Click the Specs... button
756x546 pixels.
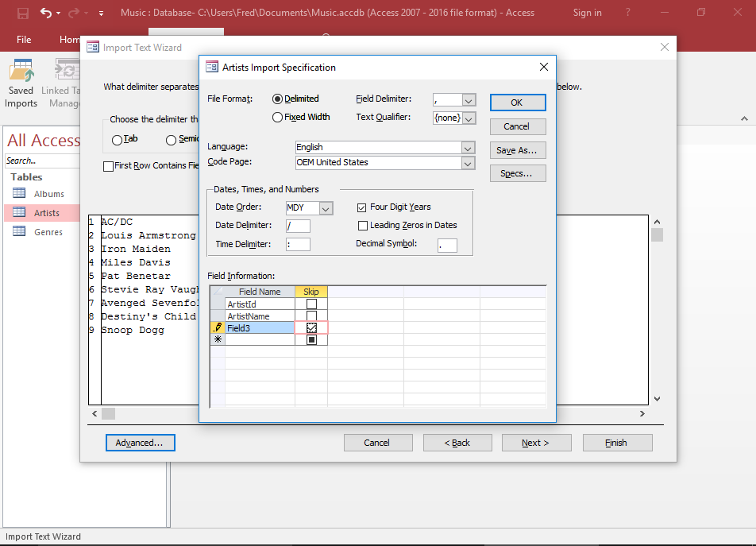[x=518, y=173]
